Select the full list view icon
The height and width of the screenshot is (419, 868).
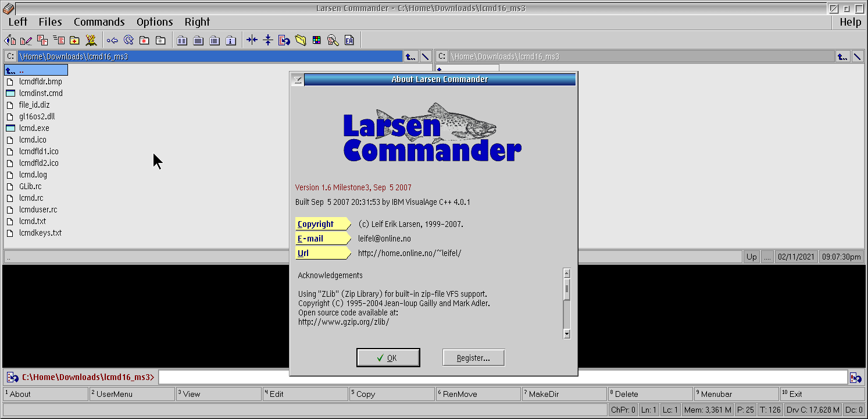pos(198,40)
